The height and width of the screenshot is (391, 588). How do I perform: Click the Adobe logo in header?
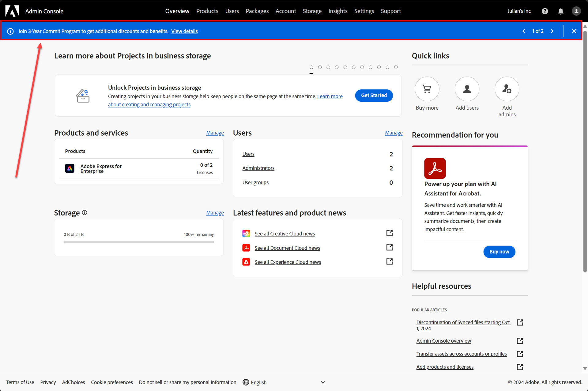tap(12, 11)
